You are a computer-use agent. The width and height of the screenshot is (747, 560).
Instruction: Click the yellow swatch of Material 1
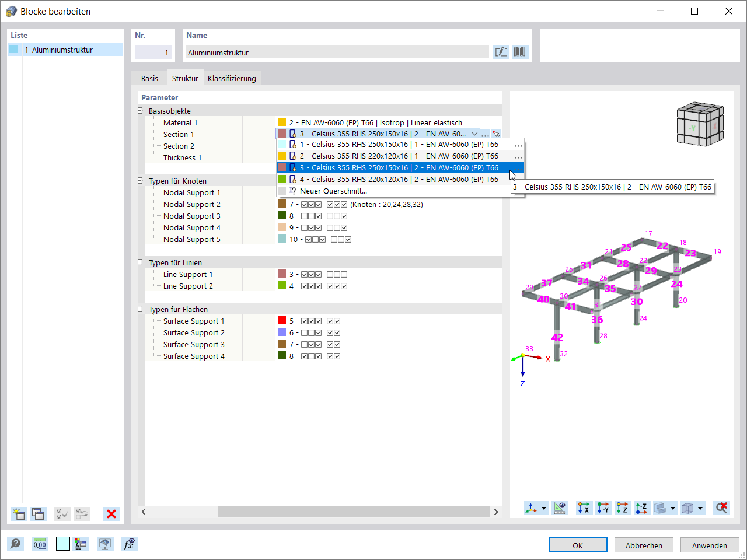coord(282,123)
